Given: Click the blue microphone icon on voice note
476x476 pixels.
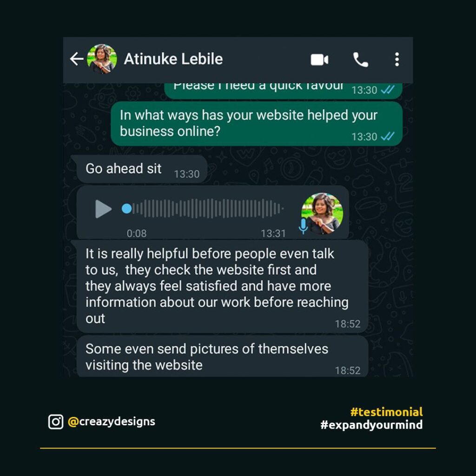Looking at the screenshot, I should 303,226.
